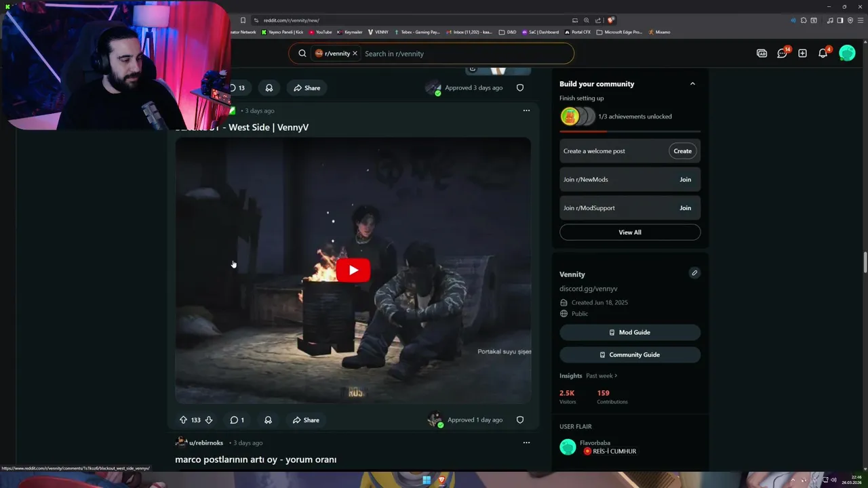The image size is (868, 488).
Task: Open Windows Start button
Action: tap(427, 480)
